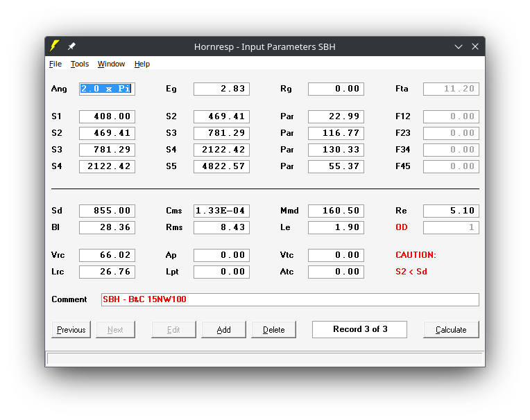Click the Par field with 22.99
Screen dimensions: 530x420
(336, 116)
